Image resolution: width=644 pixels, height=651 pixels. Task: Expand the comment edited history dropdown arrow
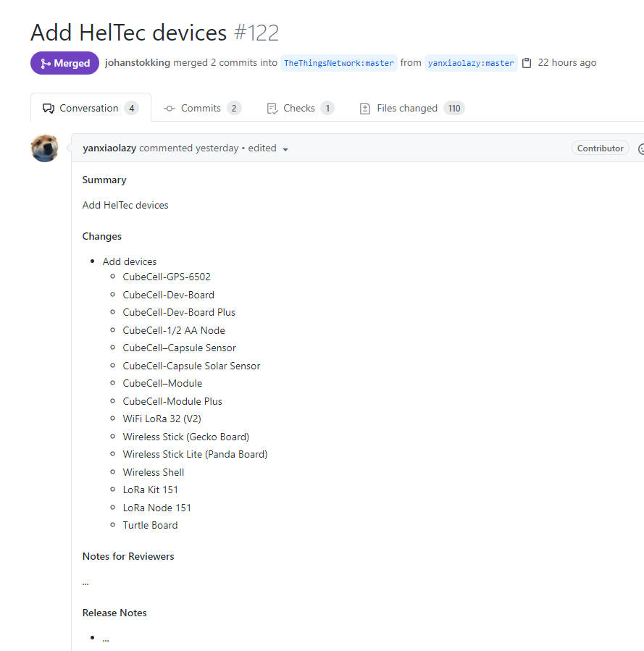285,149
